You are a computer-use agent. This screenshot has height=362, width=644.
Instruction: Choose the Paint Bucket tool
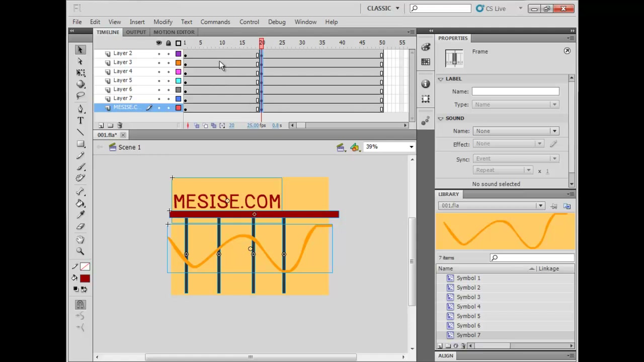(80, 204)
